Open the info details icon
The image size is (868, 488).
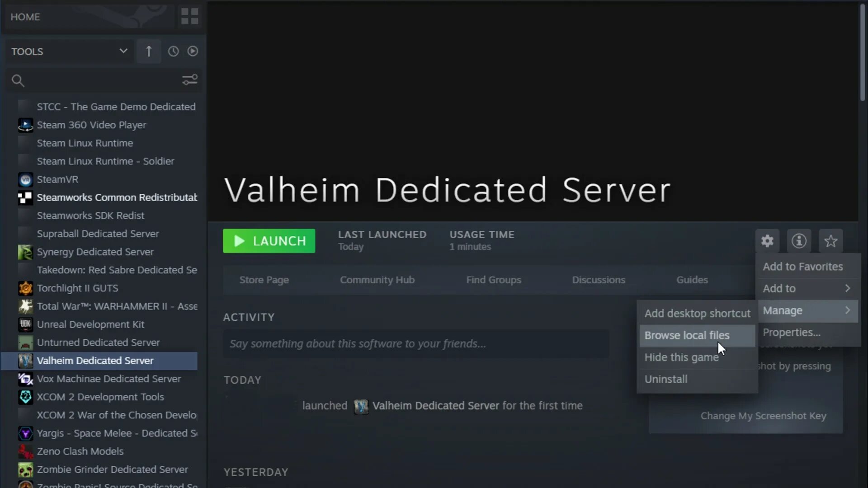pyautogui.click(x=799, y=241)
